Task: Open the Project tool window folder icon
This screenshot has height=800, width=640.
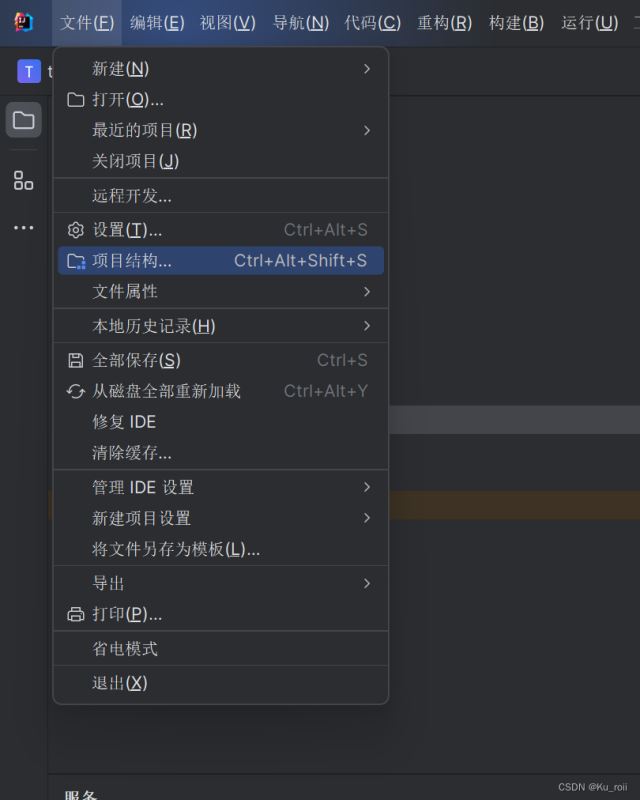Action: tap(24, 120)
